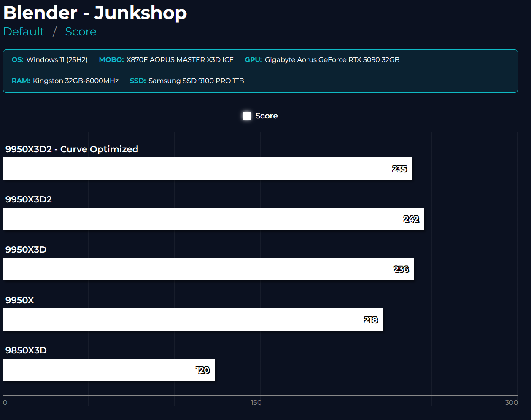
Task: Click the 300 tick on the x-axis
Action: 511,402
